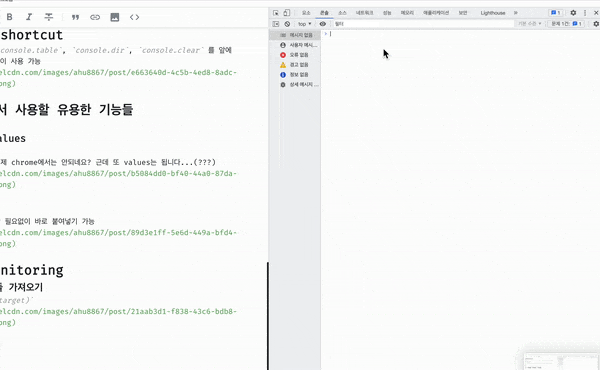
Task: Close the DevTools panel with the X
Action: click(596, 13)
